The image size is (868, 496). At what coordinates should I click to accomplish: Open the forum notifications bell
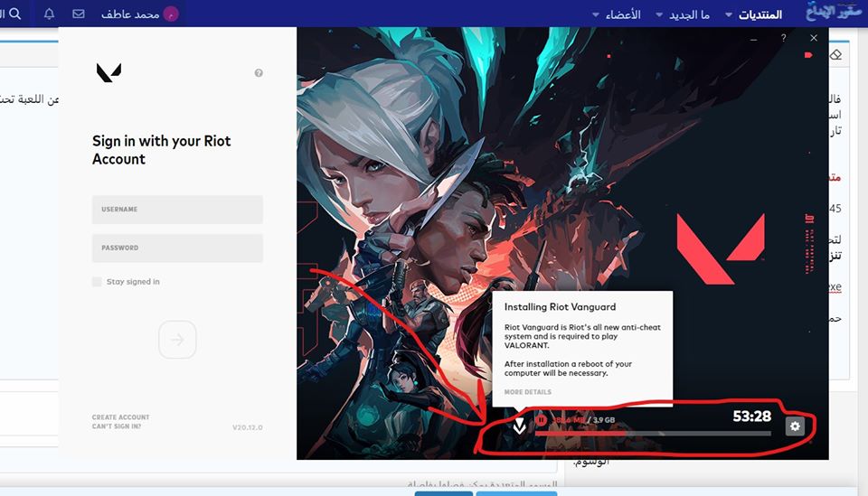tap(50, 14)
